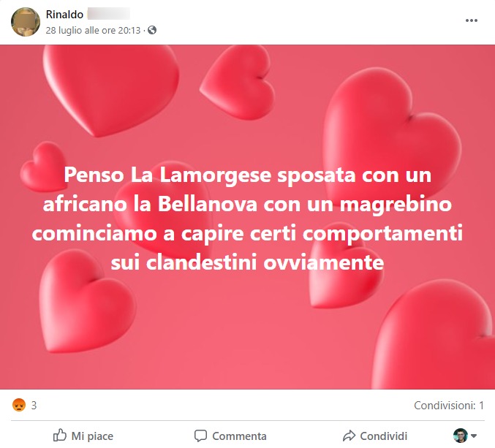Click the Condividi button label
The height and width of the screenshot is (448, 495).
click(x=384, y=436)
